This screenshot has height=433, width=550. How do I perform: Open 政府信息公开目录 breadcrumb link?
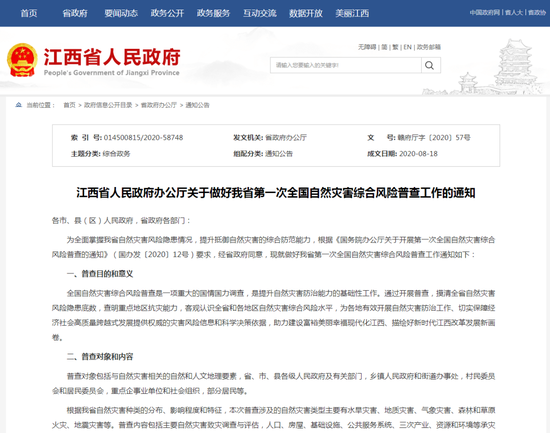tap(108, 105)
